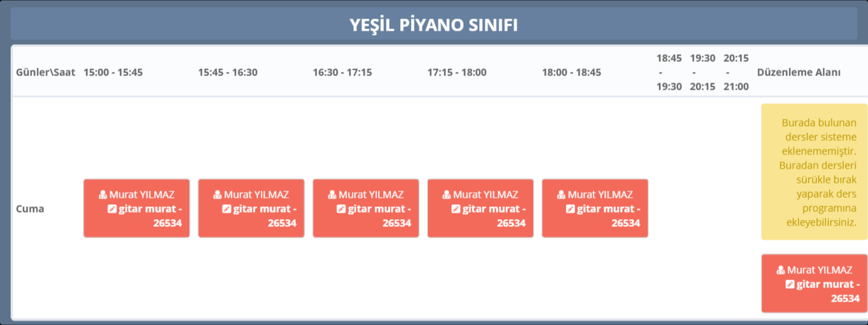Select the 15:45 - 16:30 column header
868x325 pixels.
click(227, 72)
